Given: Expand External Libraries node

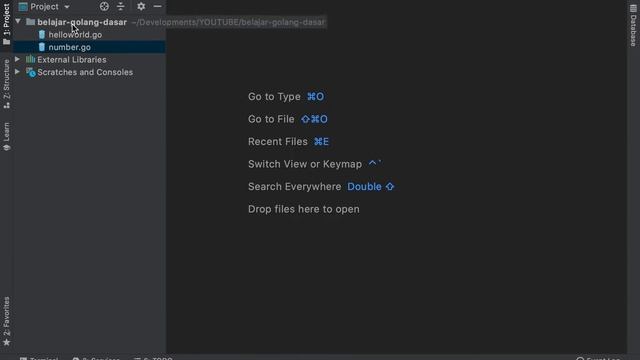Looking at the screenshot, I should [x=18, y=59].
